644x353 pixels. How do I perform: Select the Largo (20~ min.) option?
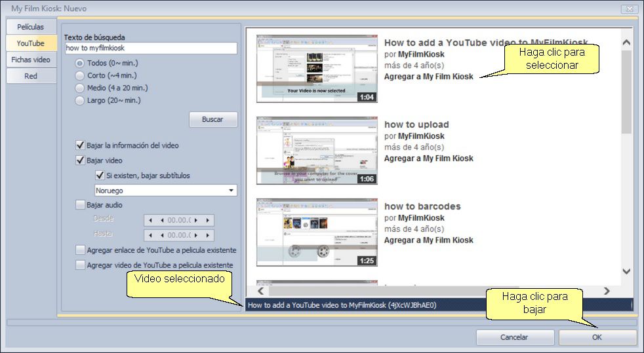coord(79,100)
